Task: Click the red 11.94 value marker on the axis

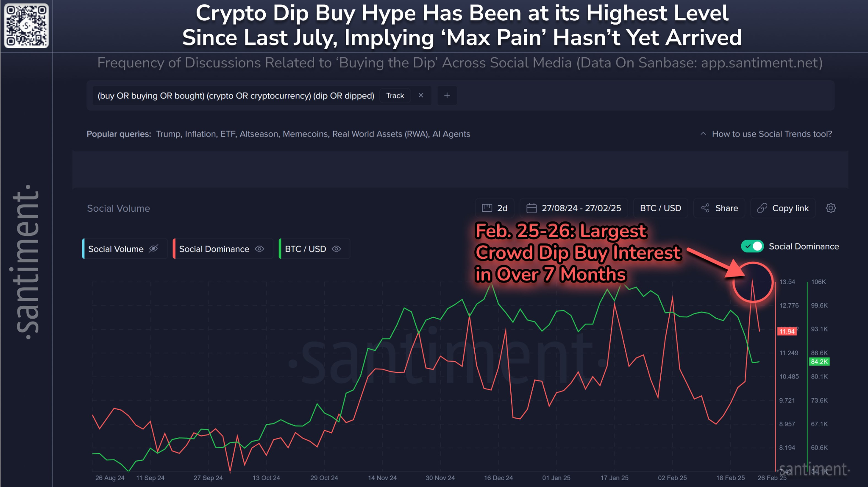Action: pyautogui.click(x=787, y=331)
